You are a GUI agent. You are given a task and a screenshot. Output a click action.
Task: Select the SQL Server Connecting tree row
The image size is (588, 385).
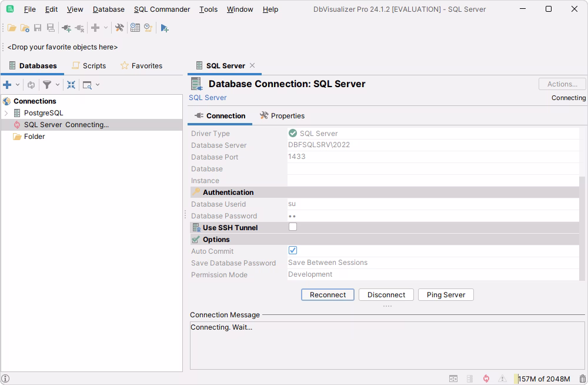[x=92, y=125]
